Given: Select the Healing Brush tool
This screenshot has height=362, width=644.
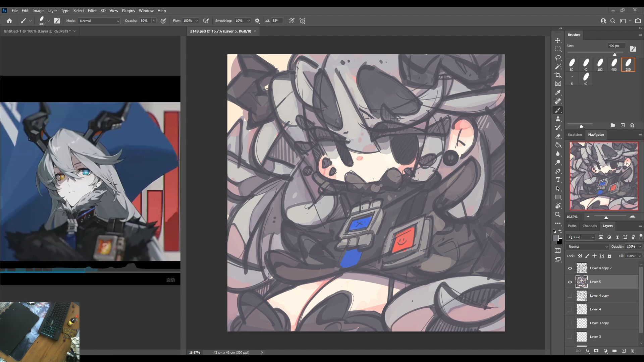Looking at the screenshot, I should pos(558,101).
